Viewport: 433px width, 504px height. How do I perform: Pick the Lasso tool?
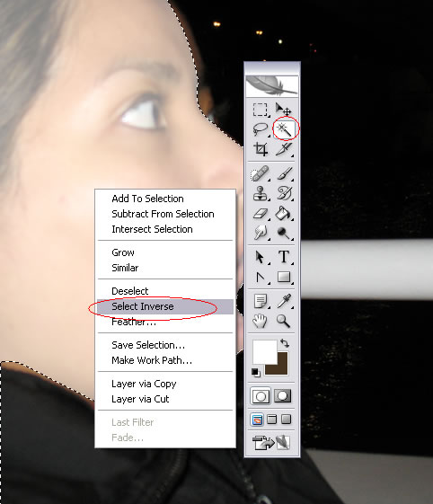[x=260, y=129]
